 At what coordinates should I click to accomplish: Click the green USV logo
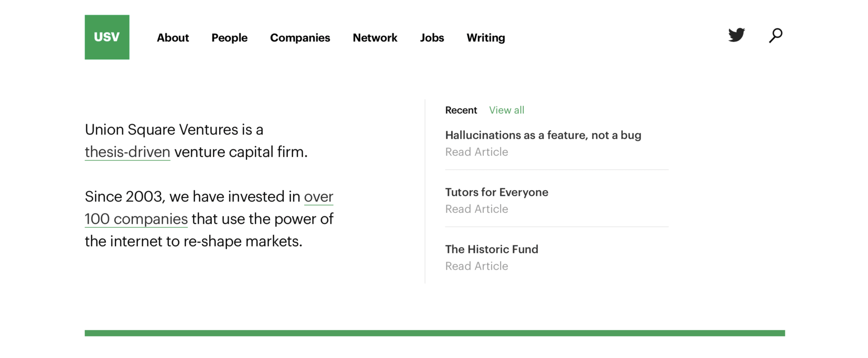[x=107, y=37]
